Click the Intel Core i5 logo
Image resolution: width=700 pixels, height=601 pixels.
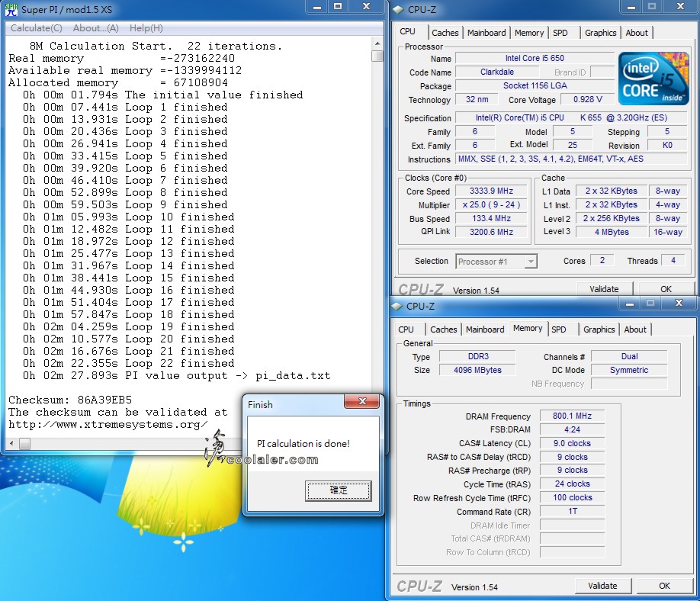click(x=653, y=79)
